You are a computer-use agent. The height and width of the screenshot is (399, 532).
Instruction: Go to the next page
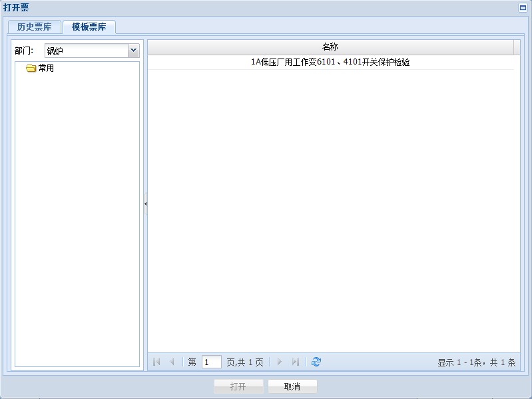point(280,362)
